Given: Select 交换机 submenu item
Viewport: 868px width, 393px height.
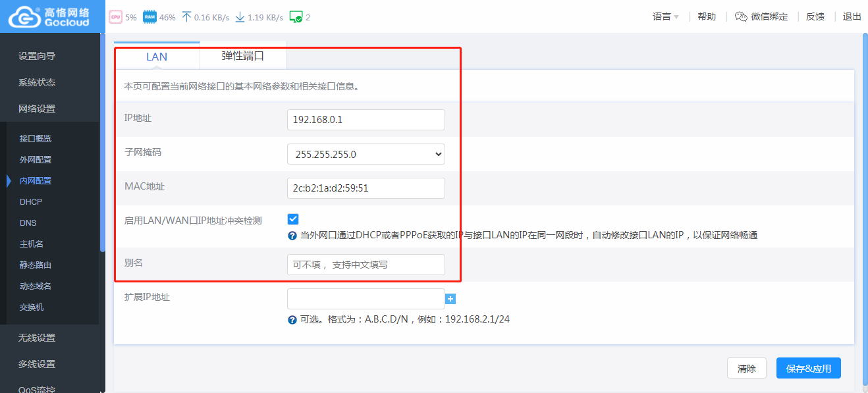Looking at the screenshot, I should coord(32,307).
